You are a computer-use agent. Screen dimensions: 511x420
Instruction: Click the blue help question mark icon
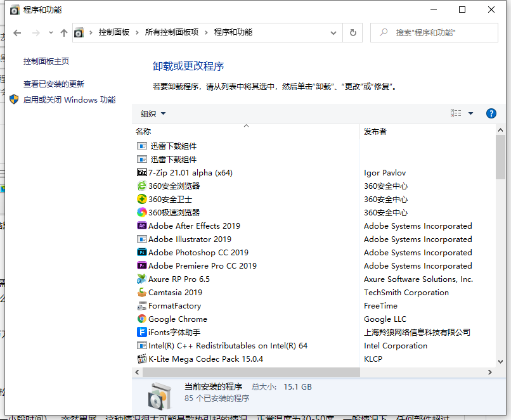tap(491, 113)
